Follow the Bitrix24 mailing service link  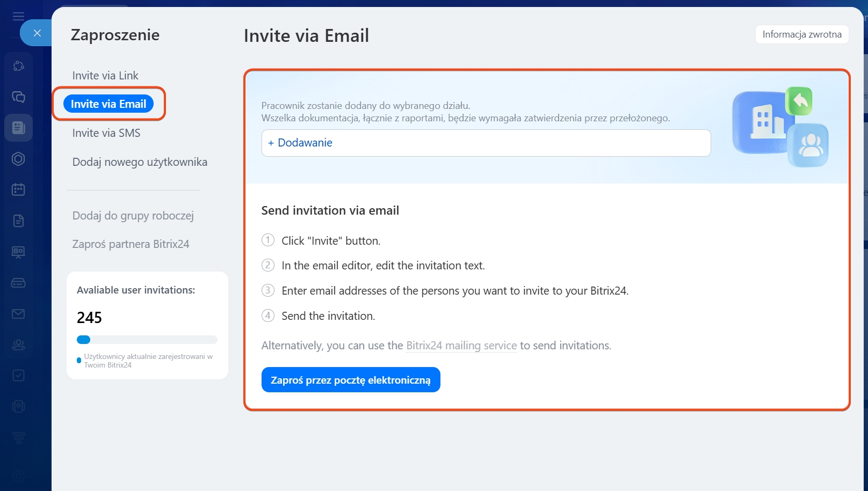click(x=461, y=346)
